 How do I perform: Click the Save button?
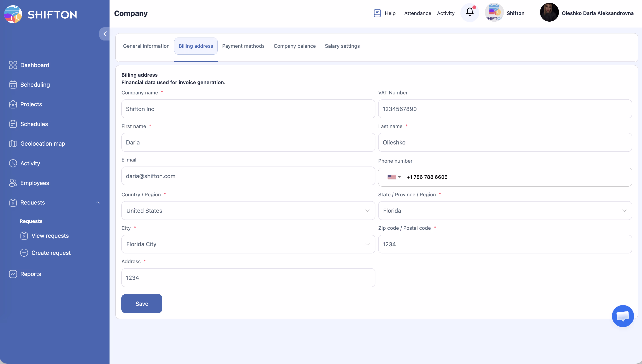click(x=142, y=303)
